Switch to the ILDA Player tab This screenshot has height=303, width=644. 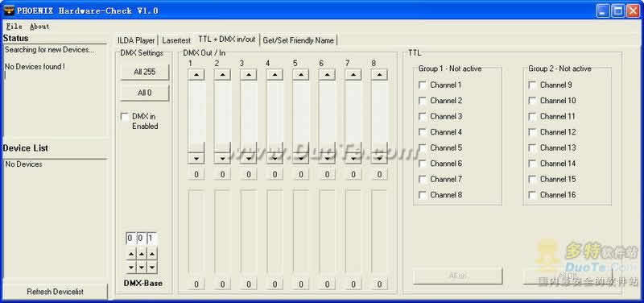[136, 40]
